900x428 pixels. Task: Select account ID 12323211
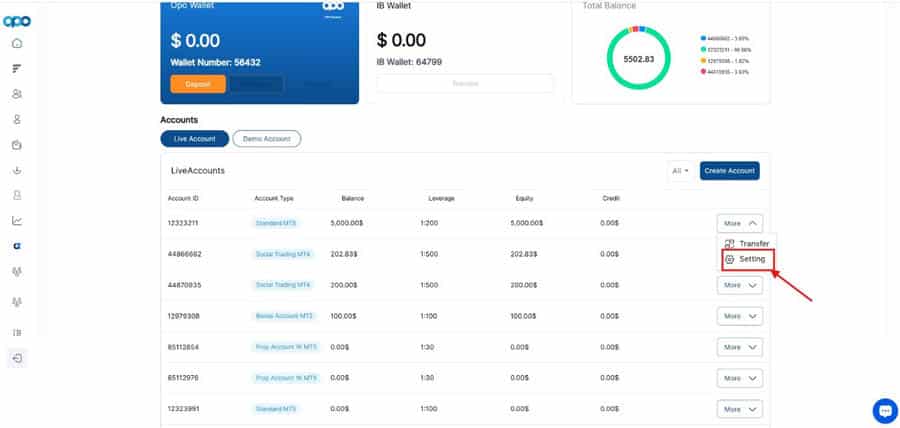click(183, 223)
